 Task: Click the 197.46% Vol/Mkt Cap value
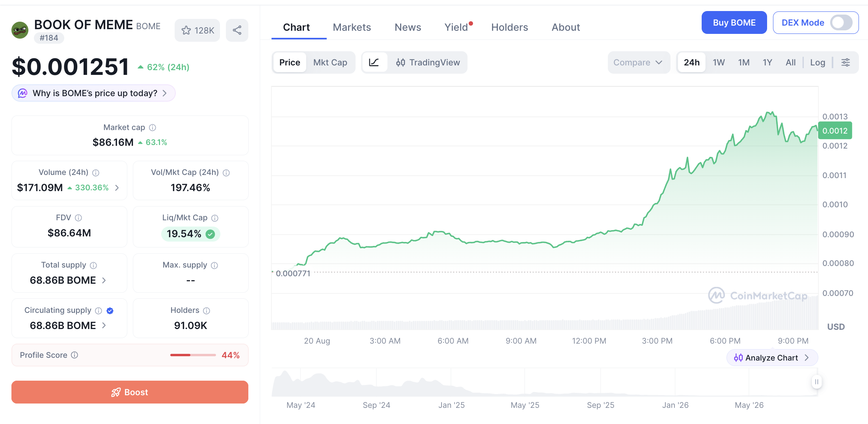190,188
